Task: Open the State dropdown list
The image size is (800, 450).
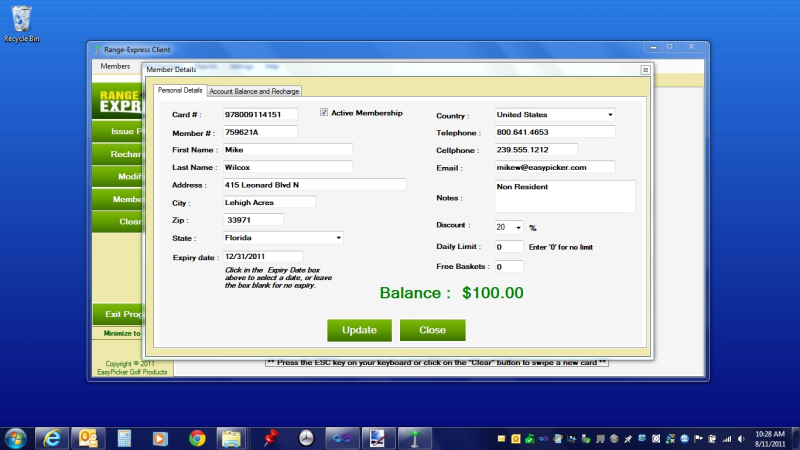Action: [338, 238]
